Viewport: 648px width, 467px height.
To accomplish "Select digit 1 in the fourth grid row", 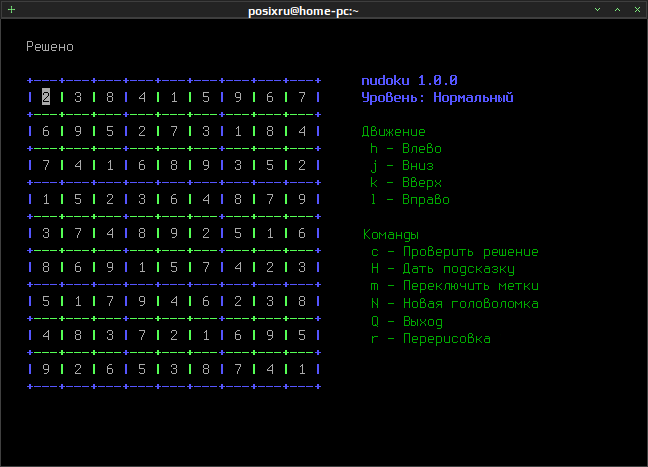I will [46, 199].
